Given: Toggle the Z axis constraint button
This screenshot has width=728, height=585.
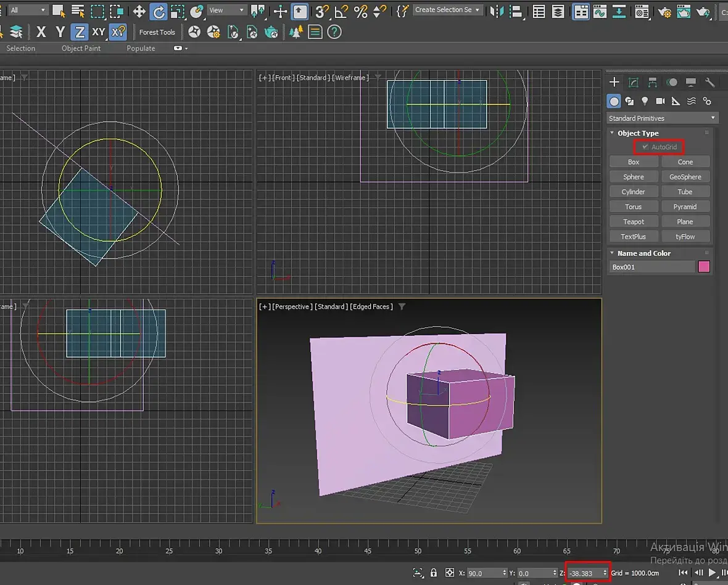Looking at the screenshot, I should (x=79, y=32).
